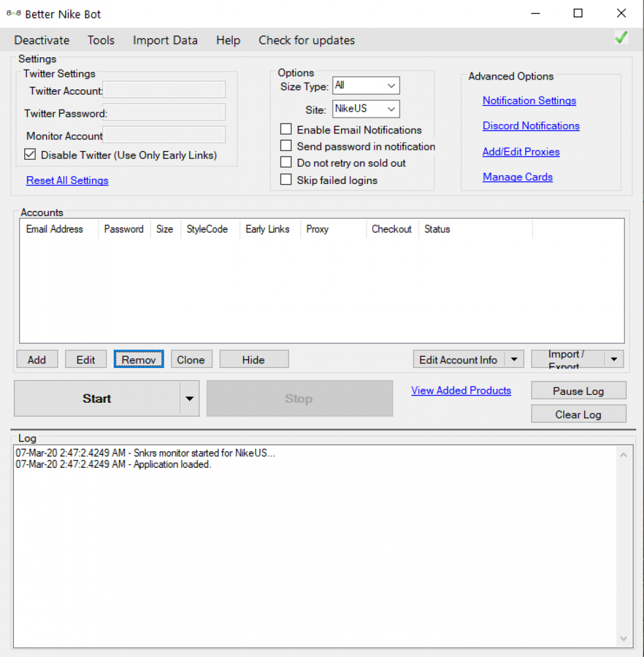Expand the Import / Export dropdown arrow
Viewport: 644px width, 657px height.
coord(614,359)
